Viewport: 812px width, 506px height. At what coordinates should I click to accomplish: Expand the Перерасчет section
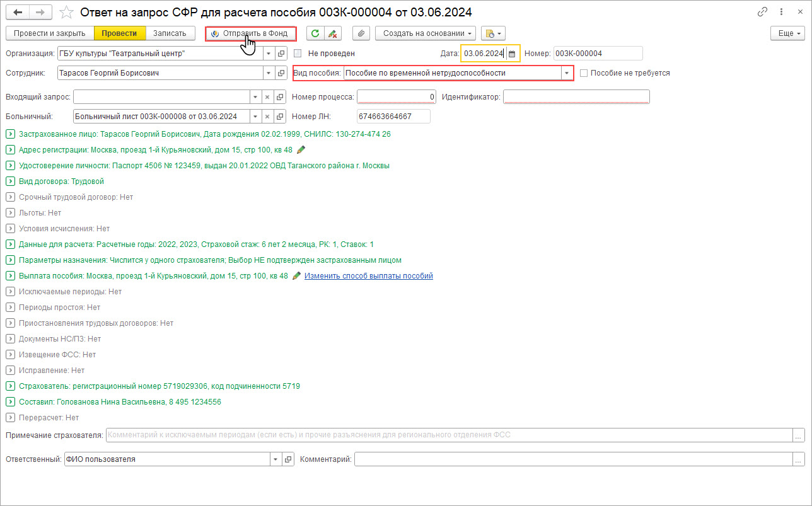coord(10,418)
